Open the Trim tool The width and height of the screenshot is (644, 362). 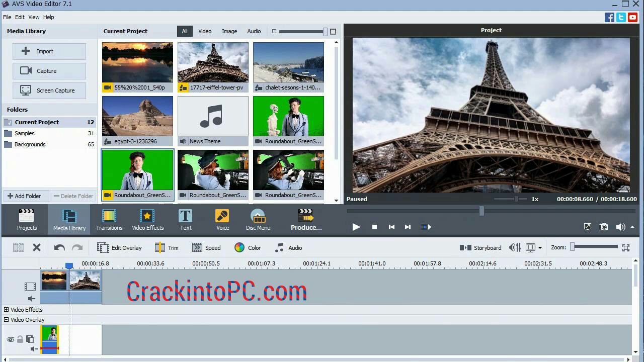coord(167,247)
